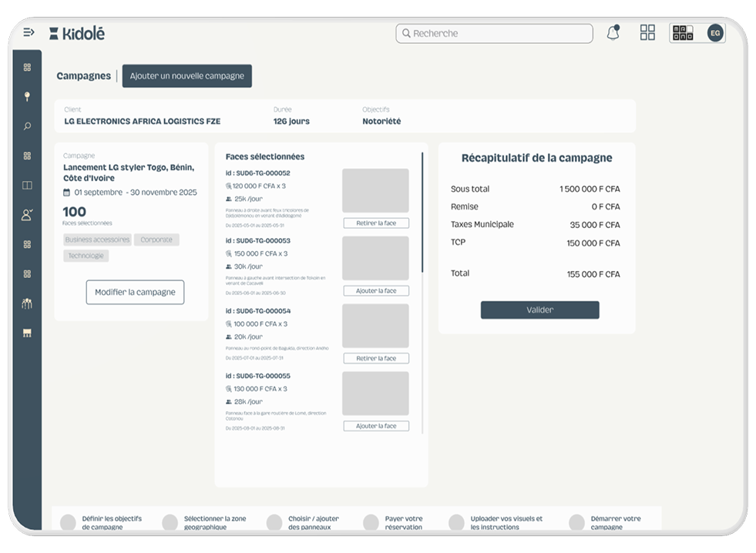
Task: Open the notifications bell
Action: 613,33
